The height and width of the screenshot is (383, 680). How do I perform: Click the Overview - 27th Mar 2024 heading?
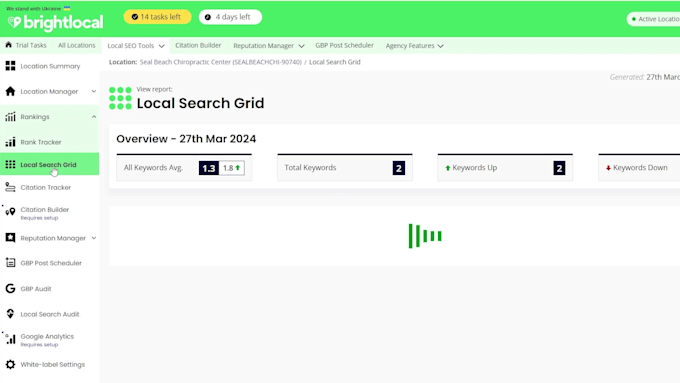(186, 139)
